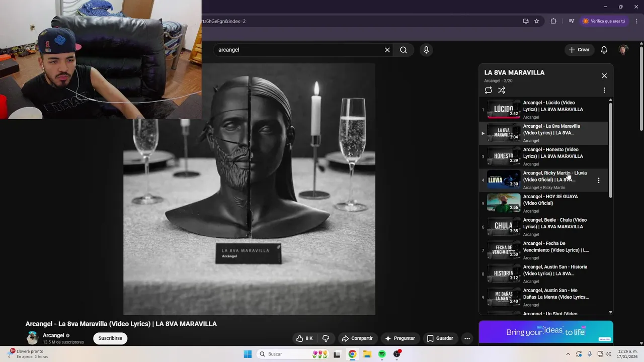Open the Windows Start menu
The width and height of the screenshot is (644, 362).
point(248,354)
